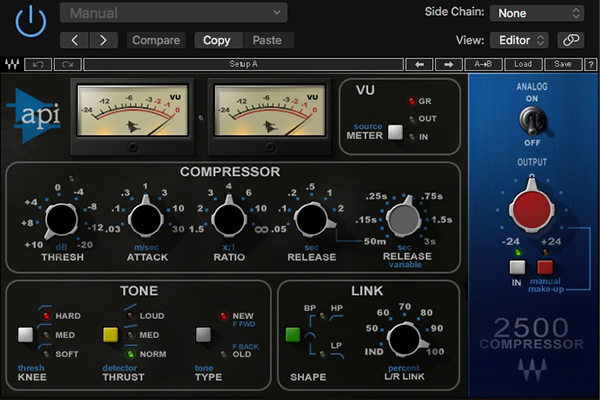The height and width of the screenshot is (400, 600).
Task: Toggle the VU source METER button
Action: pos(395,132)
